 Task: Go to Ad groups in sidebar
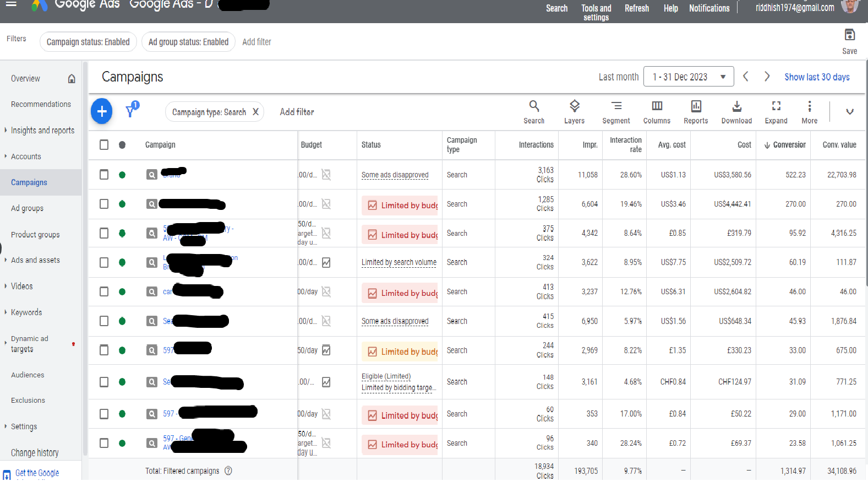coord(27,208)
